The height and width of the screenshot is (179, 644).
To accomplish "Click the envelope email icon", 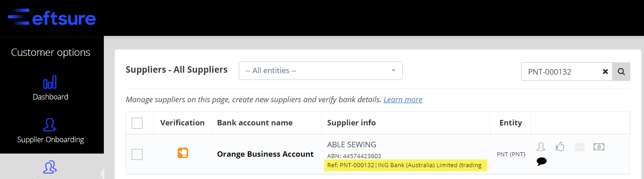I will [x=579, y=147].
